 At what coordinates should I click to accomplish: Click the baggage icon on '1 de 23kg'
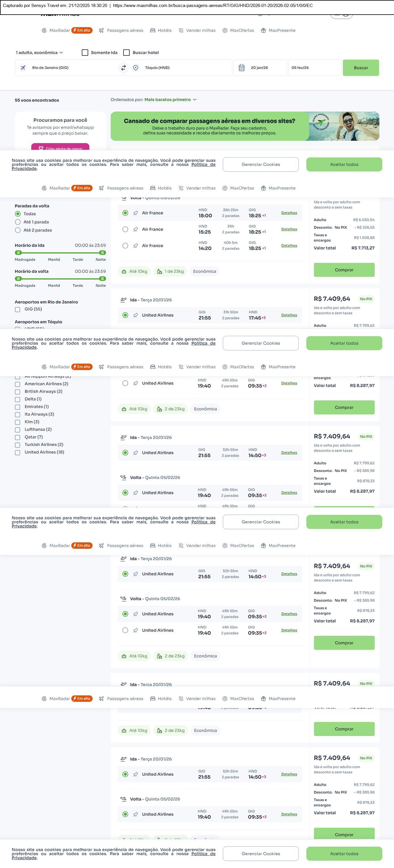coord(159,272)
